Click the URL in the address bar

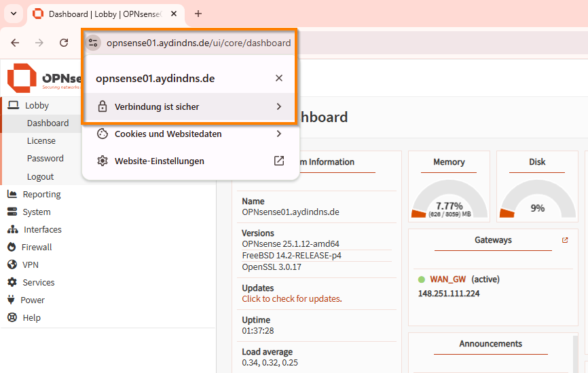[x=198, y=43]
